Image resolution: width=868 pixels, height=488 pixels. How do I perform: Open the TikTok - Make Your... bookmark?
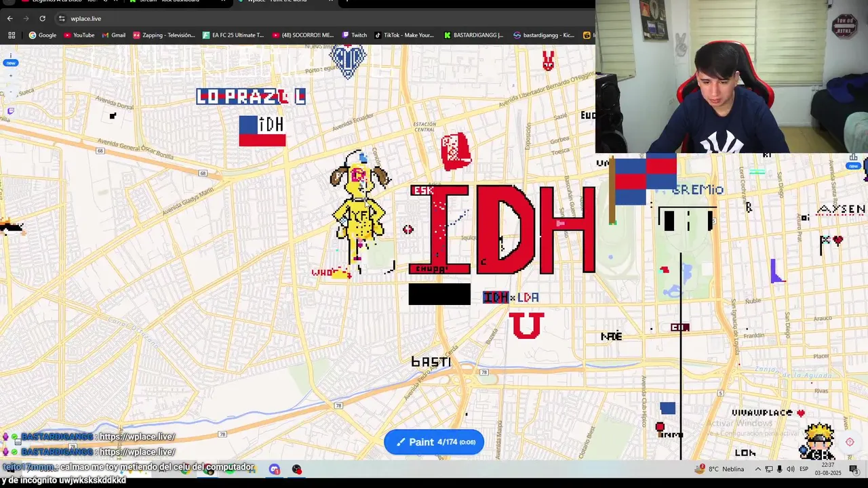(403, 35)
